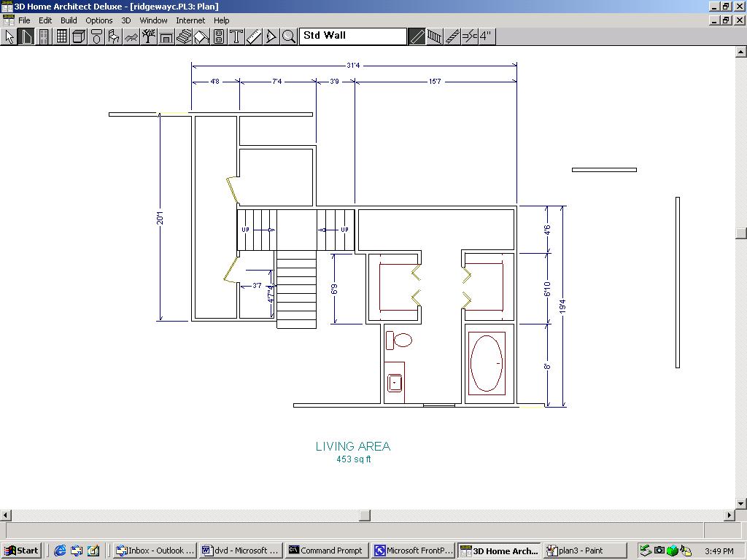Select the 19'4 vertical dimension label
This screenshot has width=747, height=560.
pos(562,306)
